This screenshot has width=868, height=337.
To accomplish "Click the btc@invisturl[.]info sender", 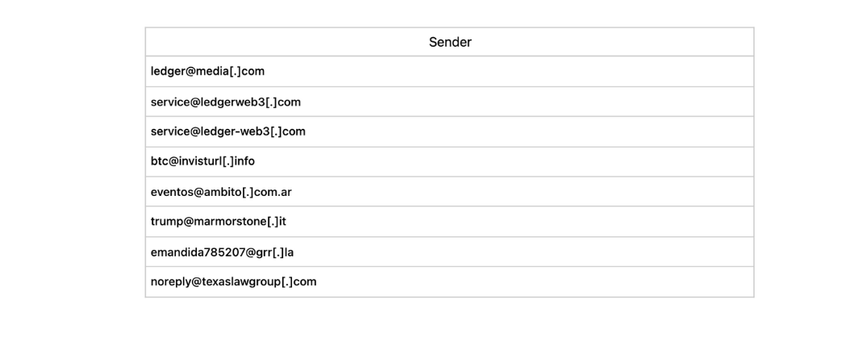I will tap(202, 161).
